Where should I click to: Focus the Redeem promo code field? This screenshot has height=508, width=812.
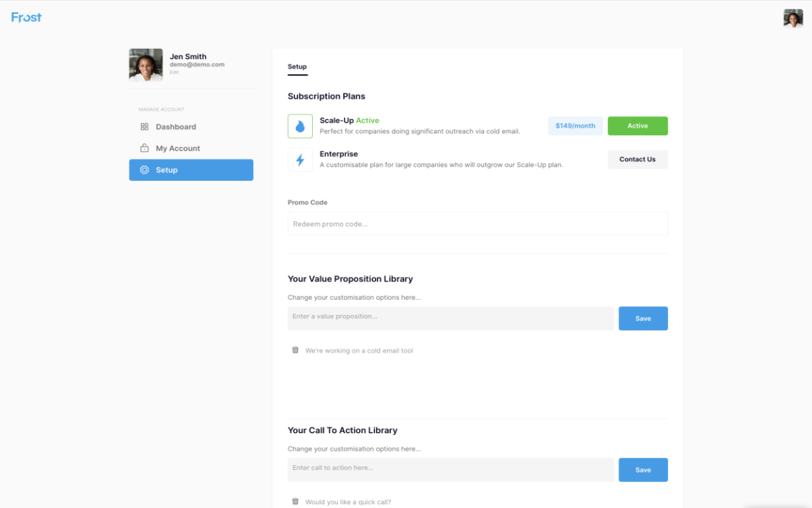(x=478, y=224)
